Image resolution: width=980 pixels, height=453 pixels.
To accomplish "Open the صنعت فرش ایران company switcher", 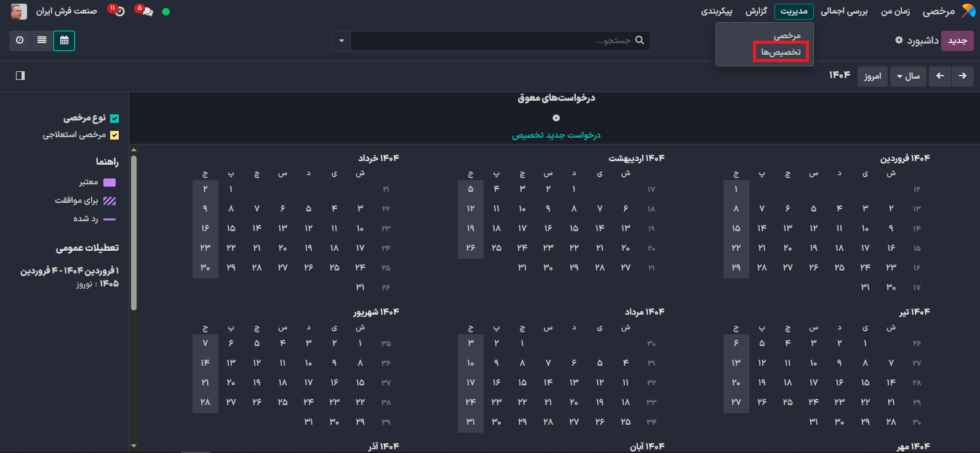I will click(66, 11).
